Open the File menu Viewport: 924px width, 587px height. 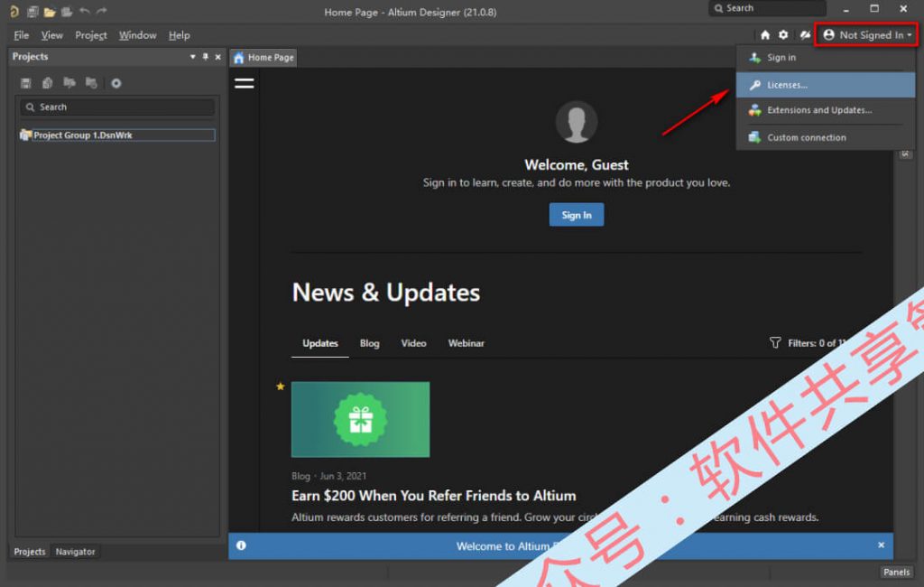pos(22,35)
